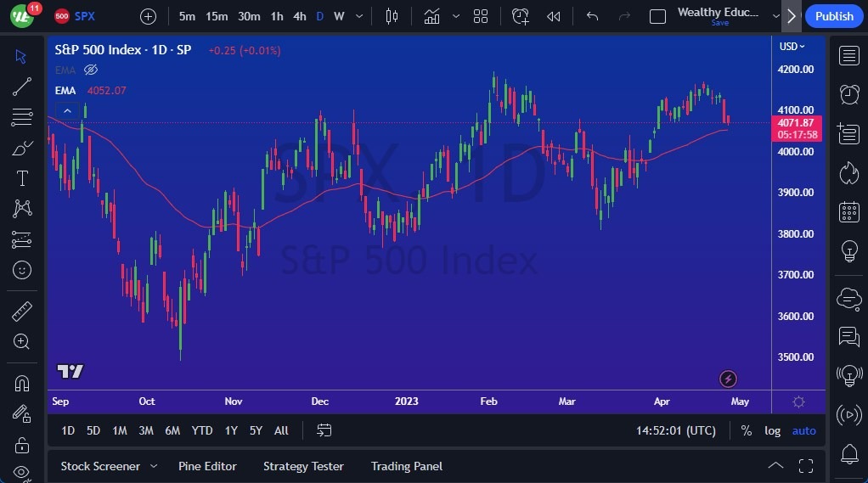Open the Fibonacci retracement tool group
The height and width of the screenshot is (483, 868).
[21, 117]
